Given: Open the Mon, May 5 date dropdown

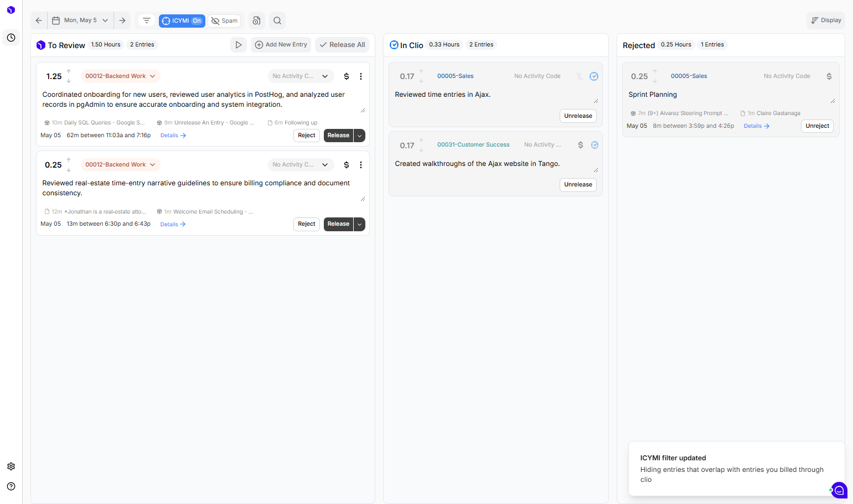Looking at the screenshot, I should (x=81, y=20).
